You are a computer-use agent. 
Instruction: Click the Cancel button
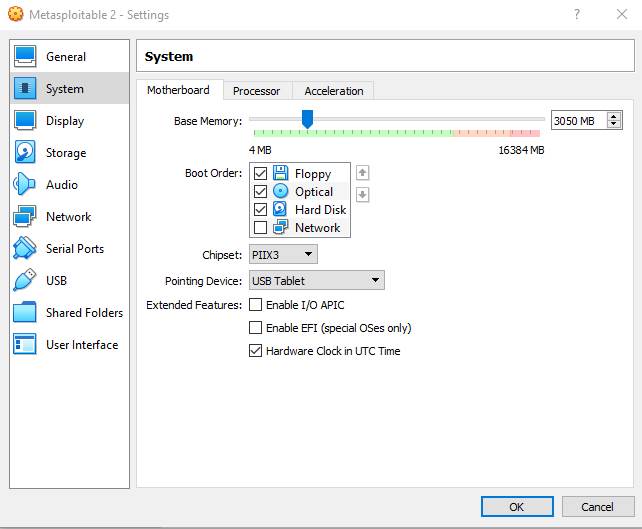tap(597, 507)
